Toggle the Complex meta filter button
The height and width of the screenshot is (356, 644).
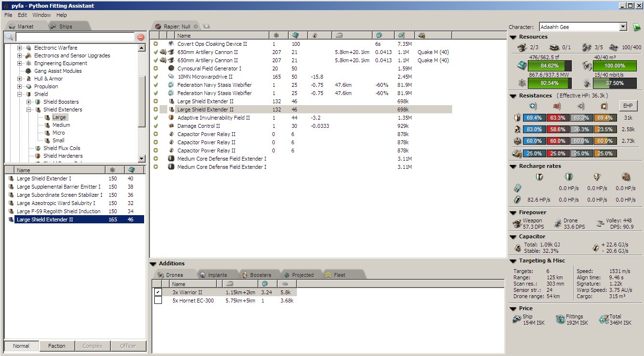(93, 346)
